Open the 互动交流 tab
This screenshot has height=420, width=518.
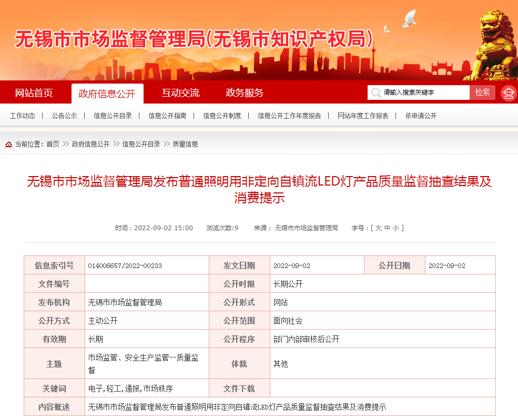[180, 93]
